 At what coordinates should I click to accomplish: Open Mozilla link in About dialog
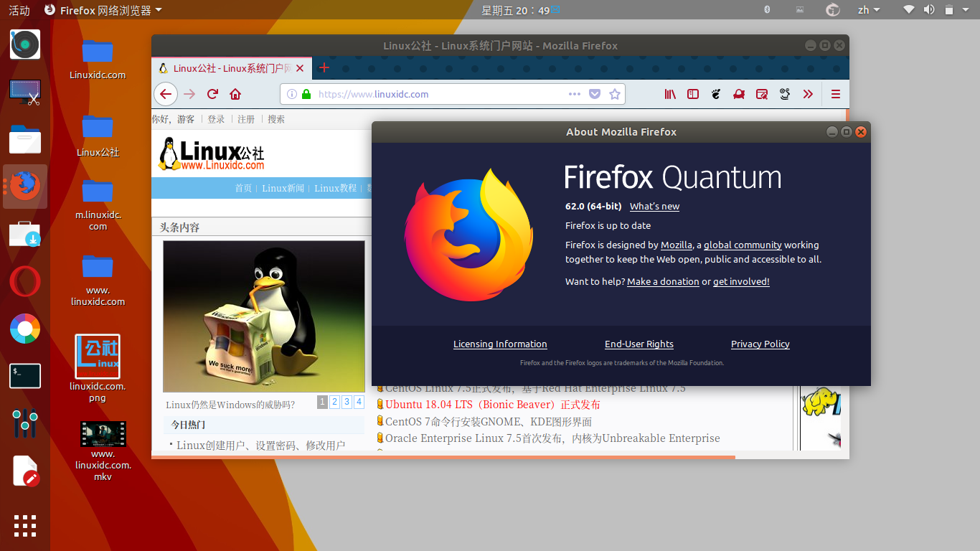click(677, 245)
